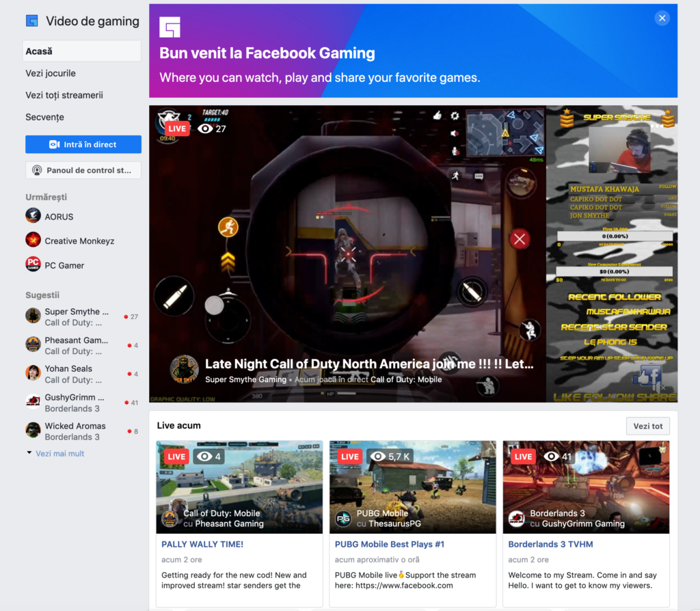Open Vezi jocurile section

(x=51, y=73)
